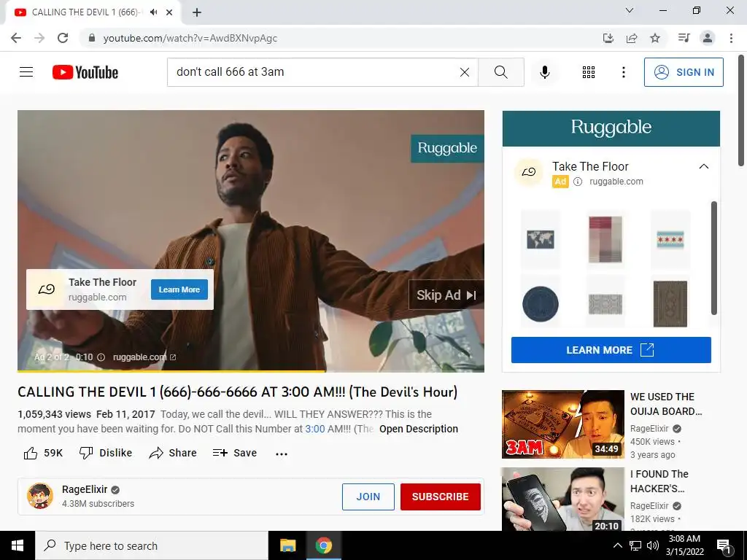Open the Windows Start menu
The image size is (747, 560).
pos(18,545)
